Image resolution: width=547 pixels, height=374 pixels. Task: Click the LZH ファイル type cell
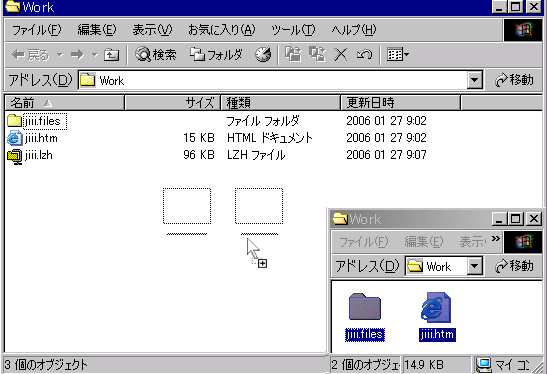tap(256, 155)
